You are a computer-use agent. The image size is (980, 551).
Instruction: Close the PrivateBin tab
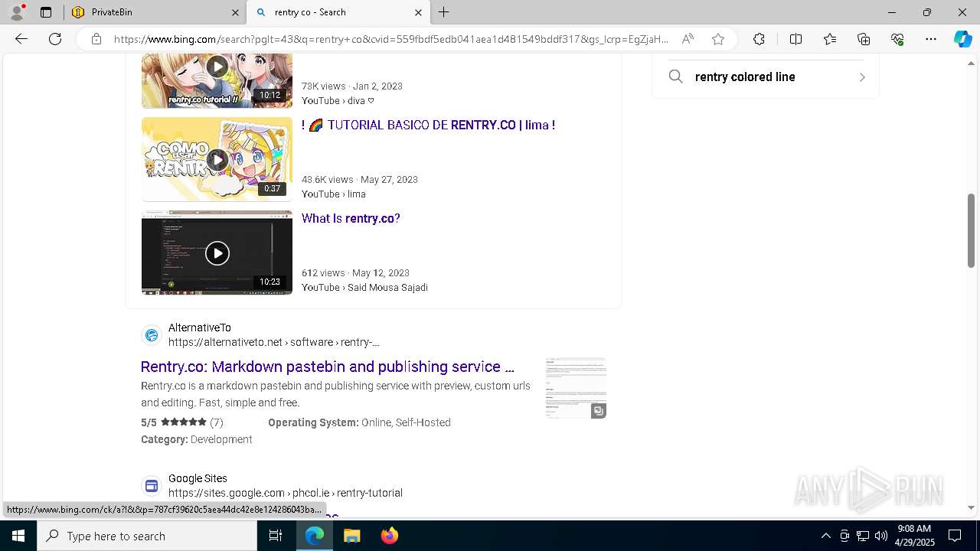pos(235,12)
